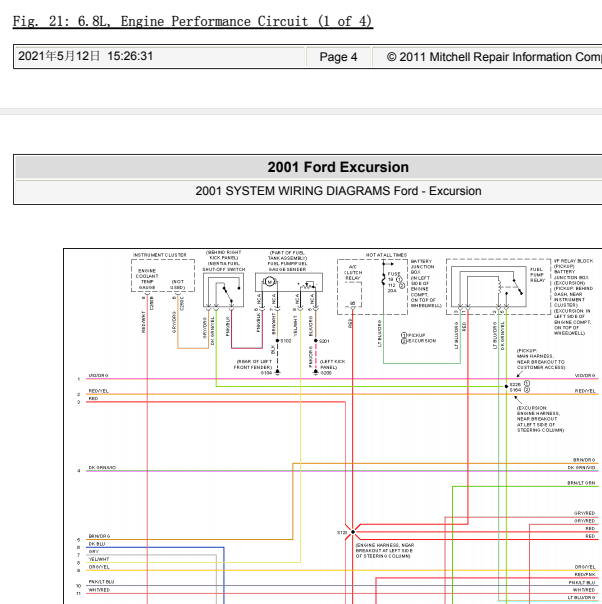The height and width of the screenshot is (604, 602).
Task: Click GRY label beside wire number 7
Action: 94,551
